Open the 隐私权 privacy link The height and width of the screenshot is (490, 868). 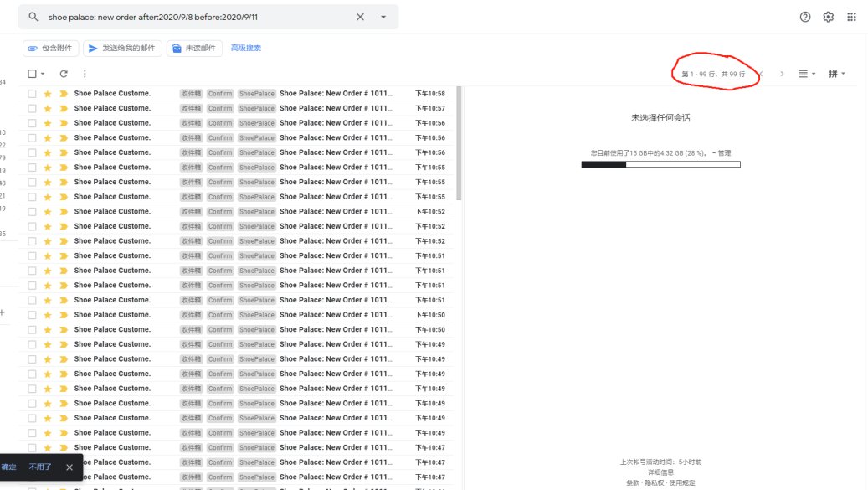654,482
